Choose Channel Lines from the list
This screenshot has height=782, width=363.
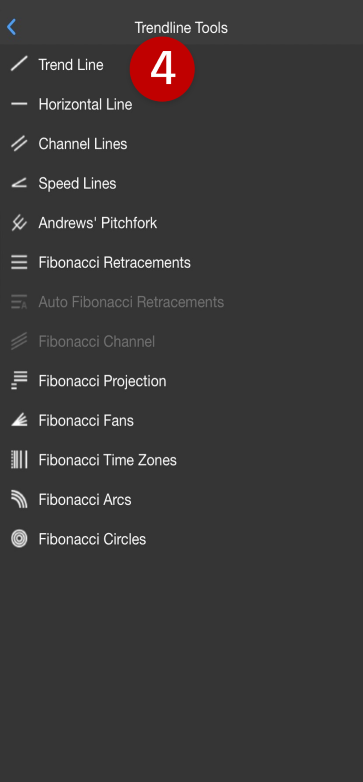83,144
